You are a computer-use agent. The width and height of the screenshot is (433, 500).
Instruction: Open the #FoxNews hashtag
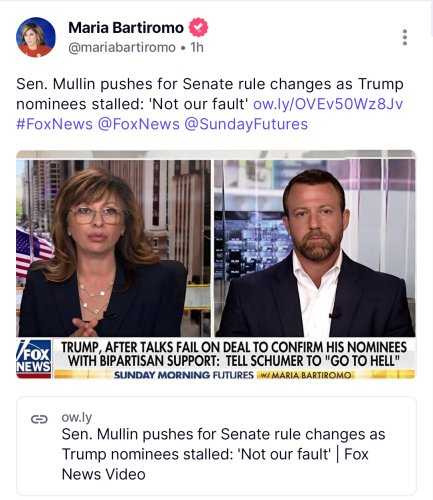54,124
